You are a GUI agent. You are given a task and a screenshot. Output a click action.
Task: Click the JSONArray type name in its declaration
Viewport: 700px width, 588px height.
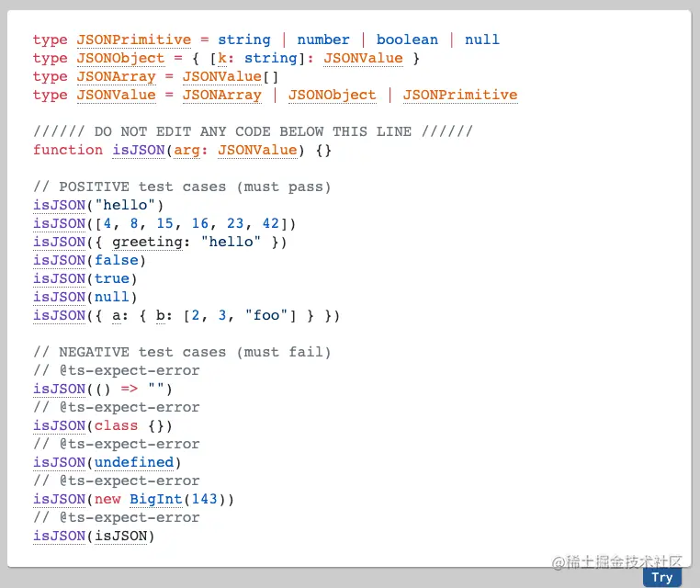pyautogui.click(x=116, y=76)
